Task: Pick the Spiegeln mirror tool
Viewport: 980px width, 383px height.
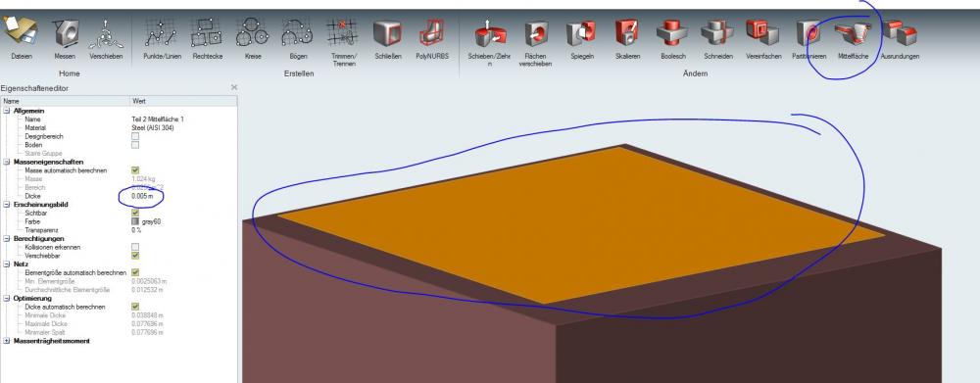Action: coord(582,33)
